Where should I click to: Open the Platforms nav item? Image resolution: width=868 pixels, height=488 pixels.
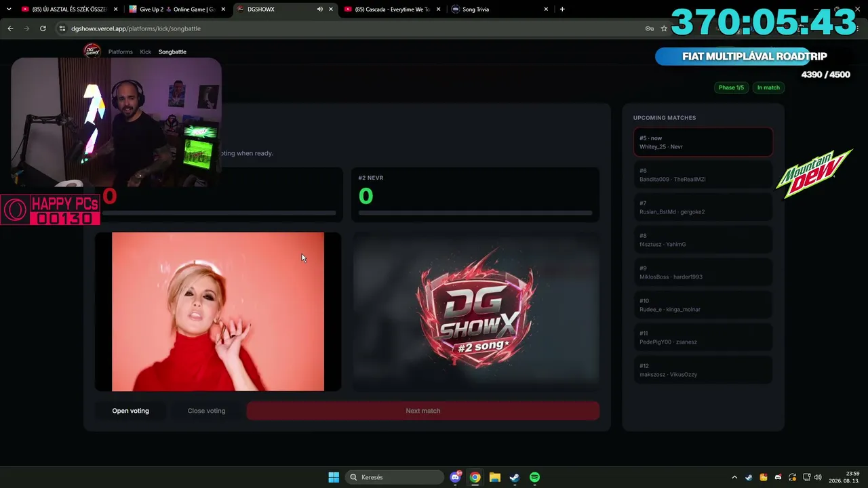click(x=121, y=52)
